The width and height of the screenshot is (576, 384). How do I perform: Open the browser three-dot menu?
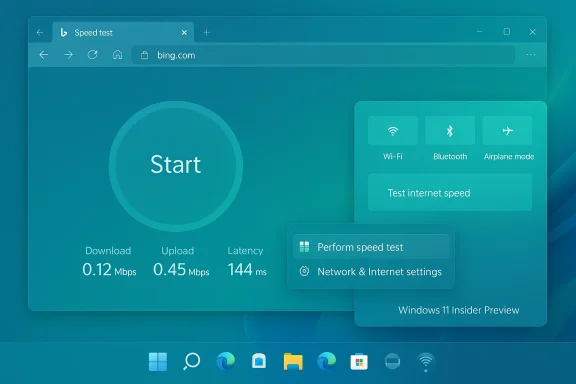pyautogui.click(x=530, y=55)
